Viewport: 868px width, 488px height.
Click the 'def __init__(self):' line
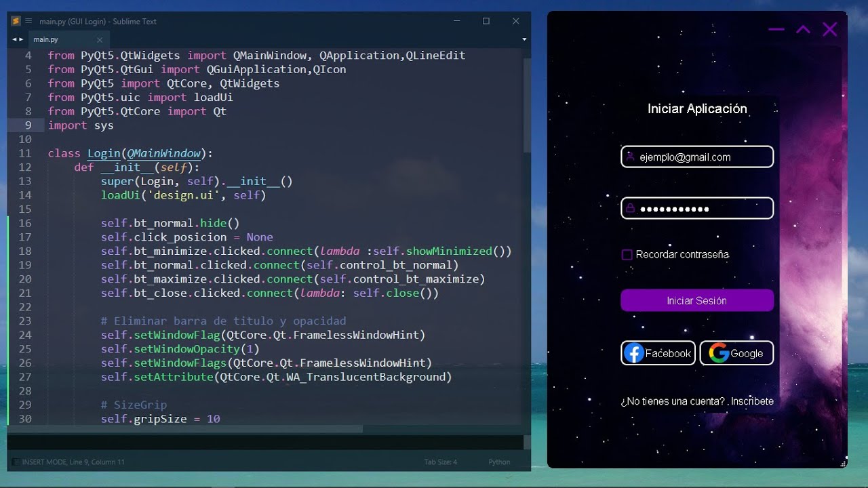pyautogui.click(x=137, y=167)
